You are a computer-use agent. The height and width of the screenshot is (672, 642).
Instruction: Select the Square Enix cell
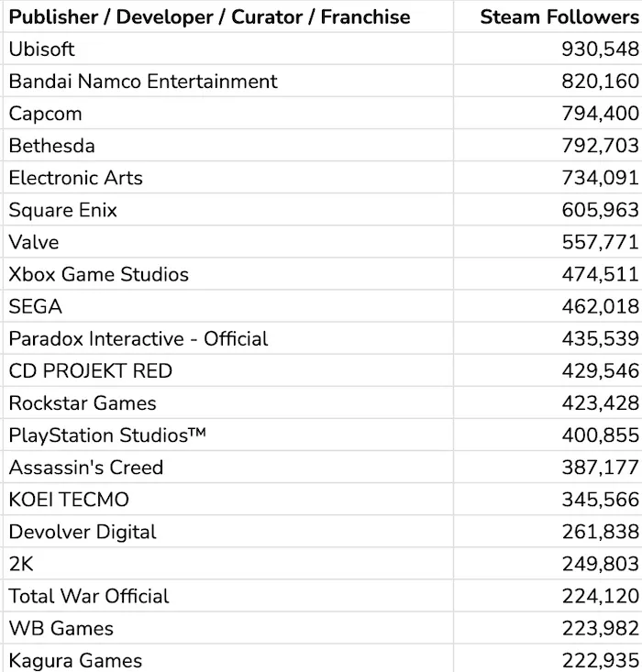point(63,210)
